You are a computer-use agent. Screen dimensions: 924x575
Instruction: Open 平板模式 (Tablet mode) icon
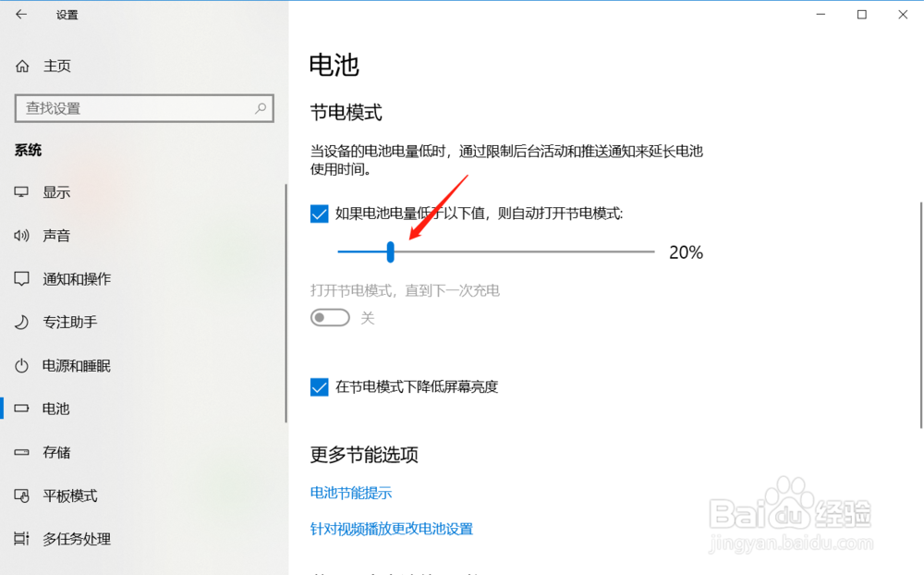[x=22, y=495]
